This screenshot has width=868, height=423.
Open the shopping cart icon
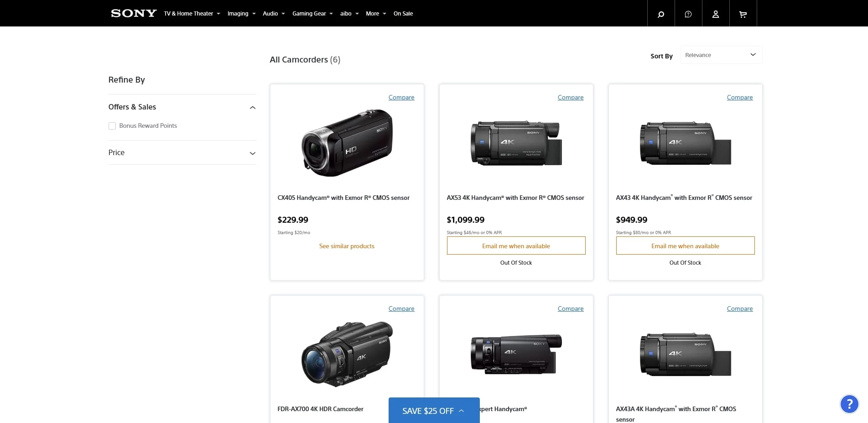point(743,14)
